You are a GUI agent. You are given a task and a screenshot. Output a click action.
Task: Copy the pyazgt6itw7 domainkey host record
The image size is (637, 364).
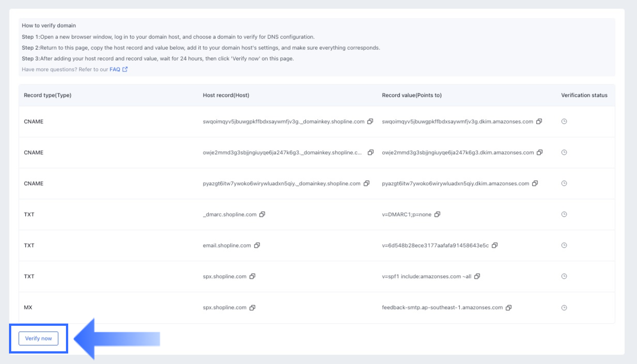[x=366, y=183]
